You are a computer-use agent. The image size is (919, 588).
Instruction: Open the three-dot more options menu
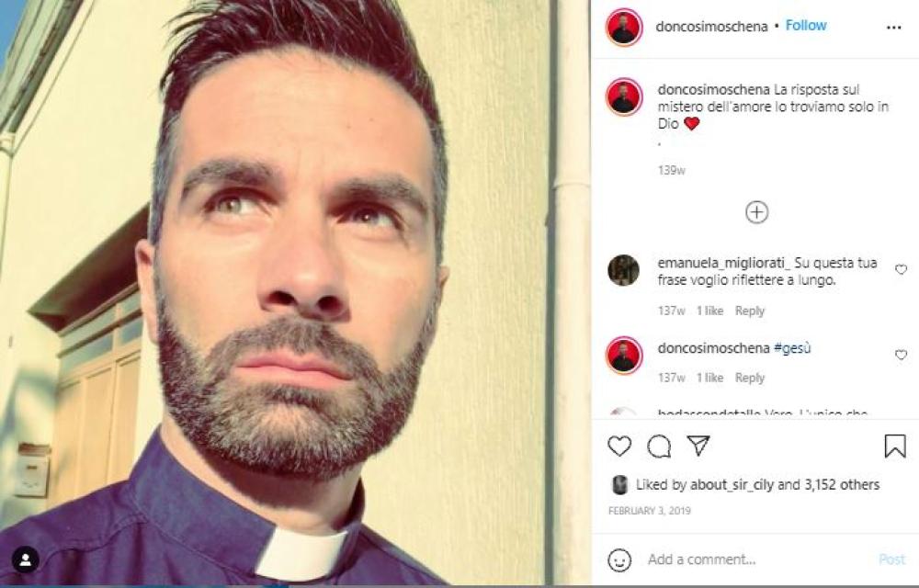click(894, 28)
